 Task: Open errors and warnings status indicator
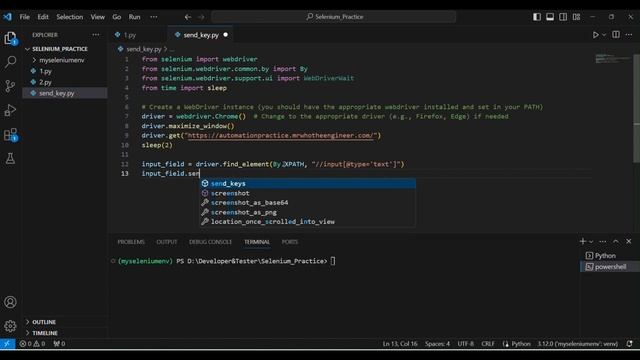(32, 344)
